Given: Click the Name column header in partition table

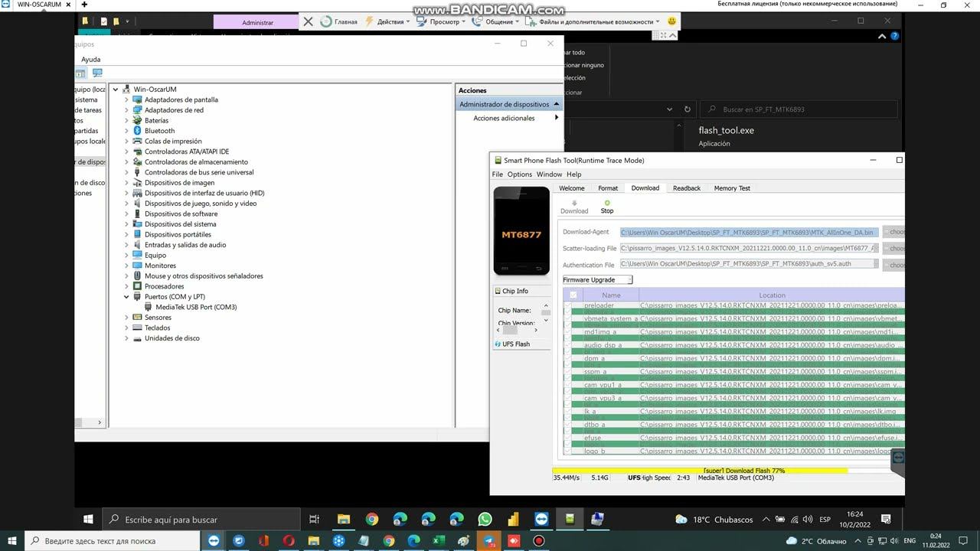Looking at the screenshot, I should (611, 295).
